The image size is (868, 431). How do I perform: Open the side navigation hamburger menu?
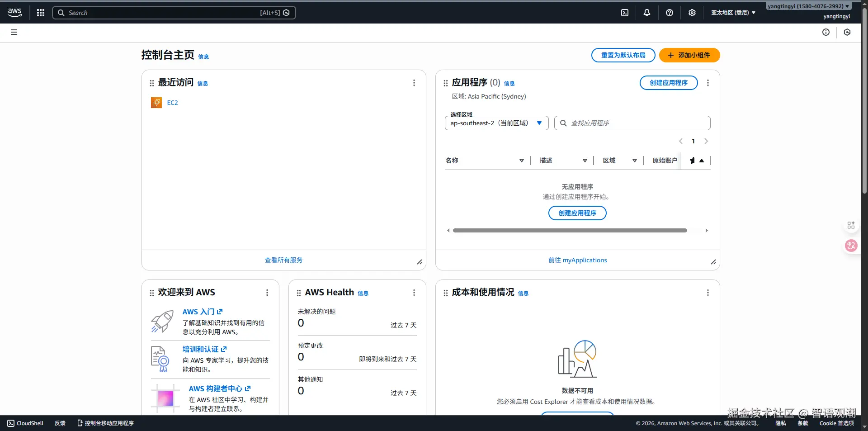[x=14, y=32]
